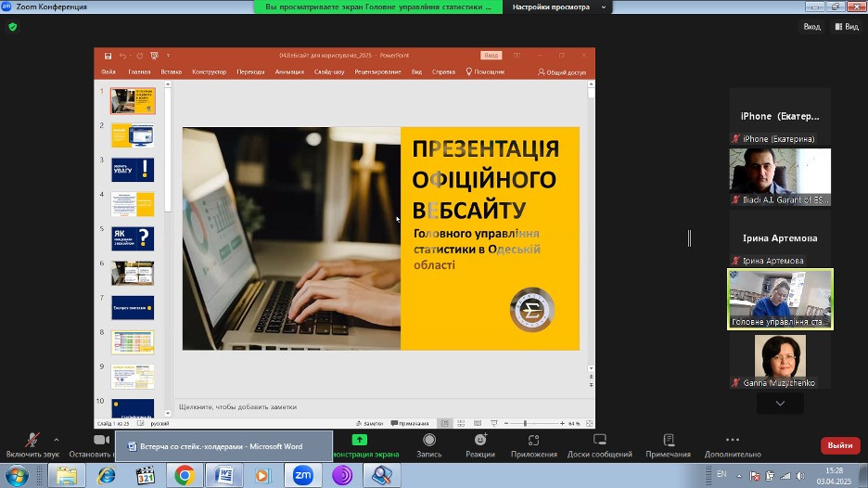Image resolution: width=868 pixels, height=488 pixels.
Task: Open Справка ribbon tab
Action: 443,72
